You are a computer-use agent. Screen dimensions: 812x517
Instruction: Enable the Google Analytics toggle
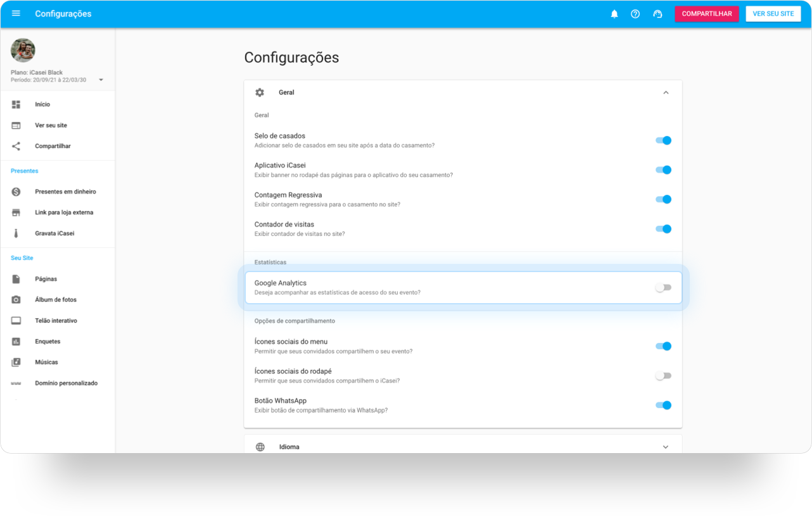coord(663,288)
